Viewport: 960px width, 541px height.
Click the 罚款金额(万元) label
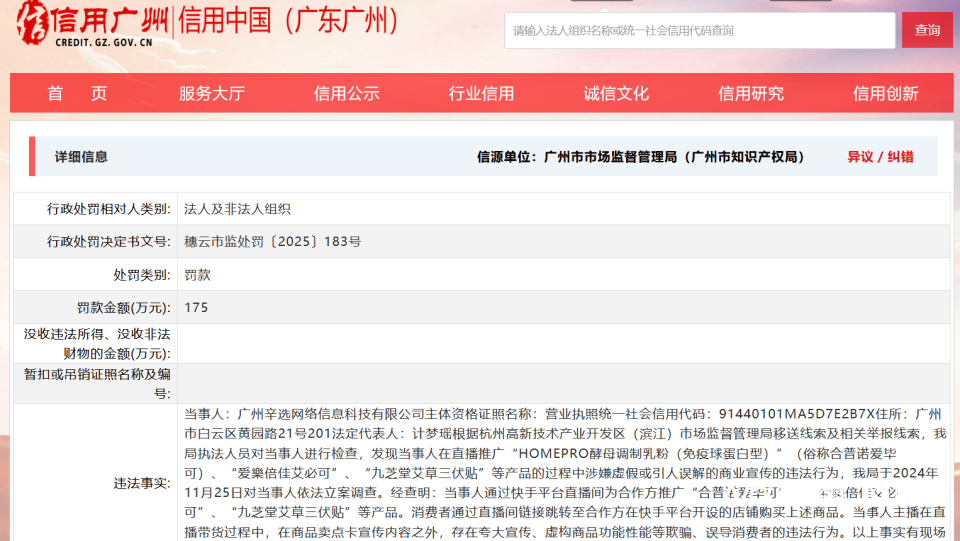(x=123, y=307)
